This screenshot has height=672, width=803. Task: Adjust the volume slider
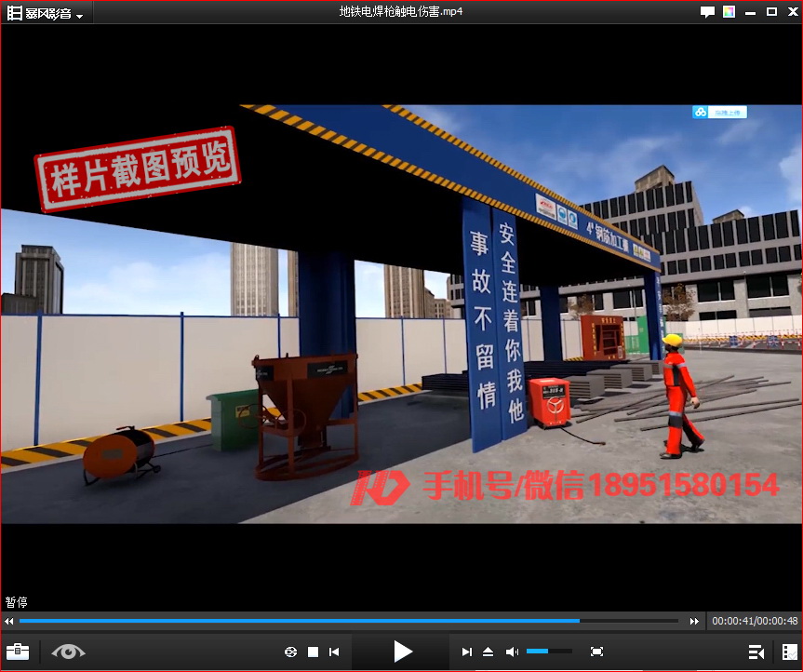point(549,652)
